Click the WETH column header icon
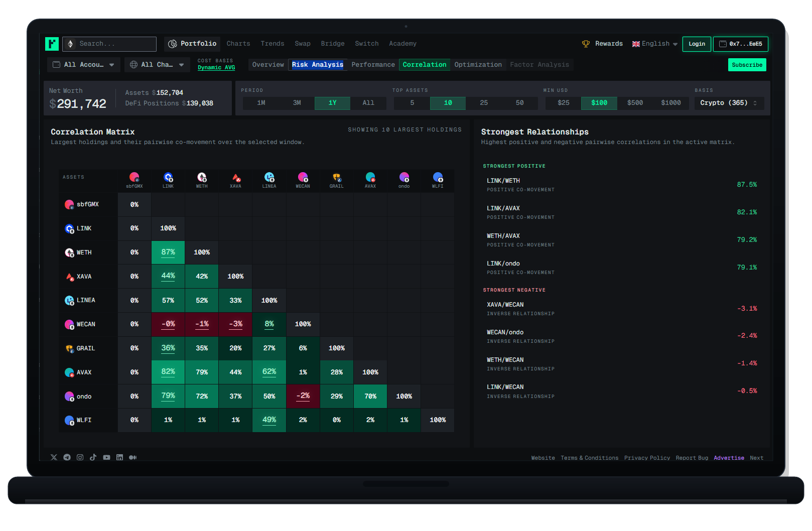The width and height of the screenshot is (812, 531). pyautogui.click(x=202, y=177)
